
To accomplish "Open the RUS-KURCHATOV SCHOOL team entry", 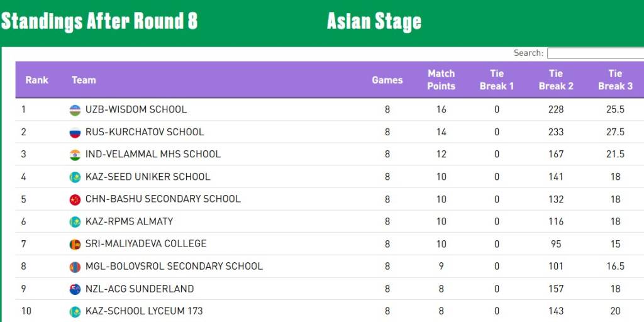I will [145, 132].
